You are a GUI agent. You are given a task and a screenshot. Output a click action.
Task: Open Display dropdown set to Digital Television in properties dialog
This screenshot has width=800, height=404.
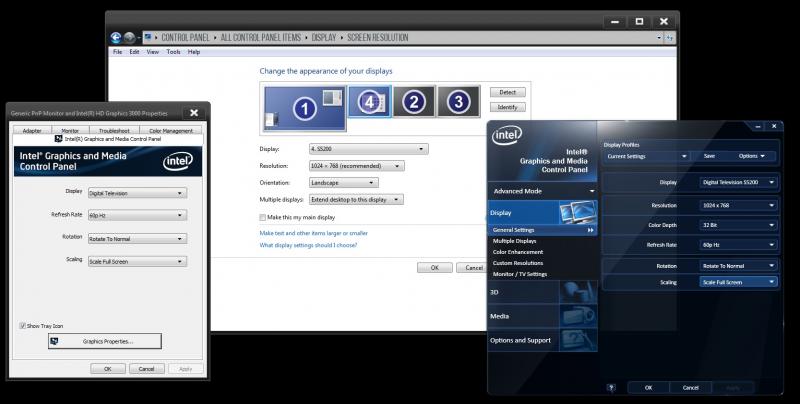pos(137,193)
